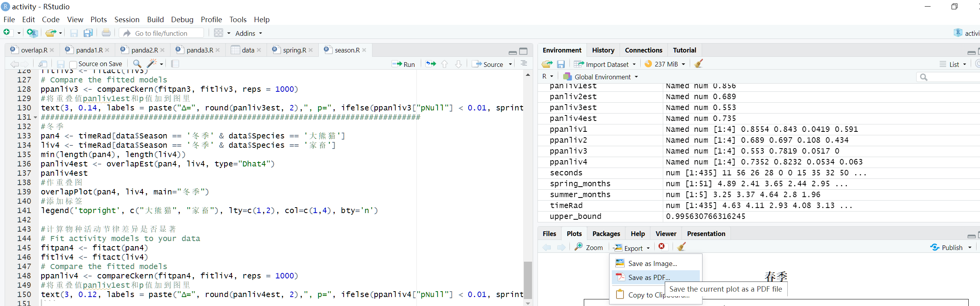Run the current line button
This screenshot has width=980, height=306.
pos(403,64)
